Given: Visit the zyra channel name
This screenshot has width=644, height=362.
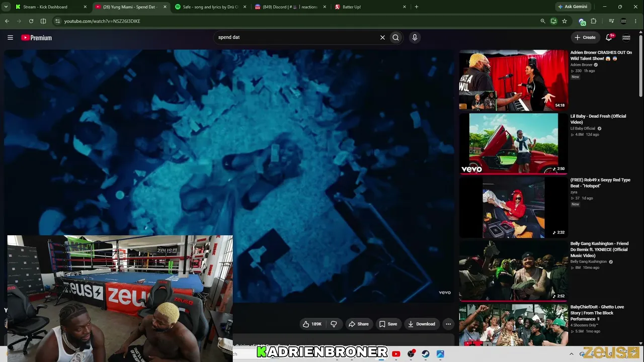Looking at the screenshot, I should click(574, 193).
